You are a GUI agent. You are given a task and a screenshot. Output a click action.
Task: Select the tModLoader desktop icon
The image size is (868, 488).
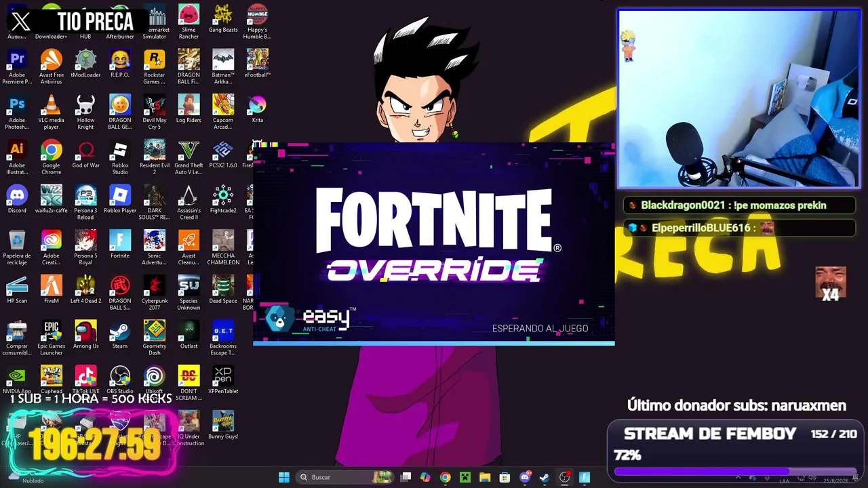pos(85,63)
